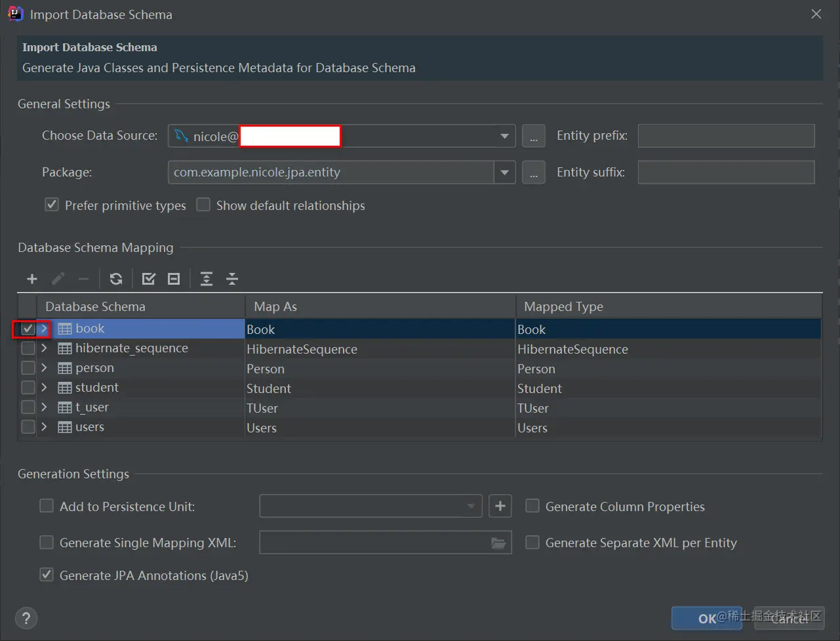
Task: Toggle Generate JPA Annotations (Java5) checkbox
Action: point(47,575)
